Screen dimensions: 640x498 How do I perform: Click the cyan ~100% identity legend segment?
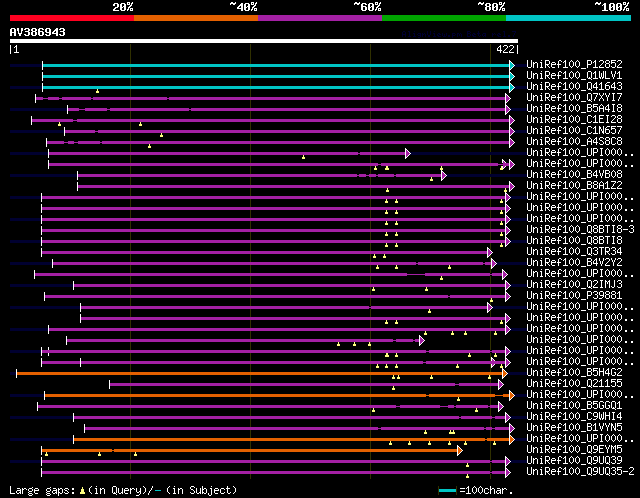click(569, 18)
